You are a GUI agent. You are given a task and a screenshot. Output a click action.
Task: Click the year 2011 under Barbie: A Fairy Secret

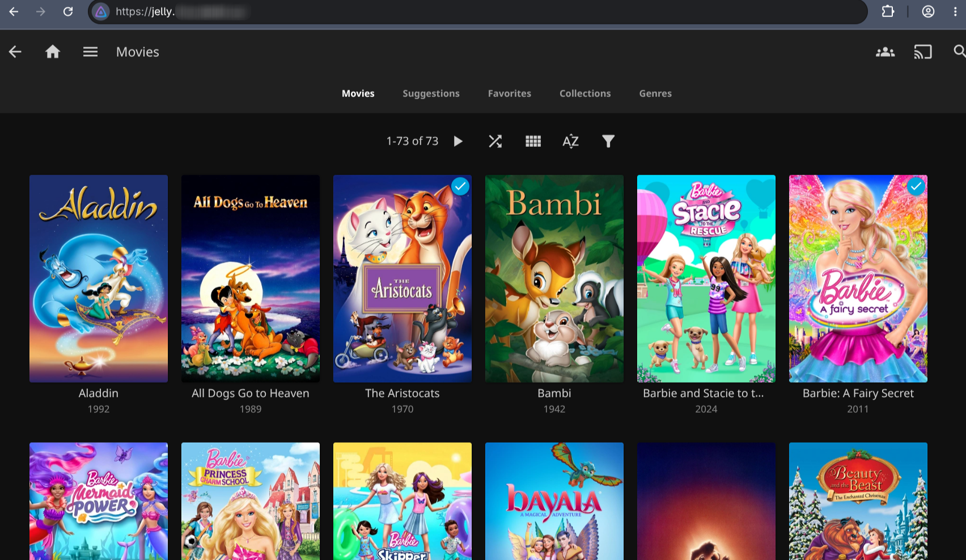pyautogui.click(x=858, y=409)
